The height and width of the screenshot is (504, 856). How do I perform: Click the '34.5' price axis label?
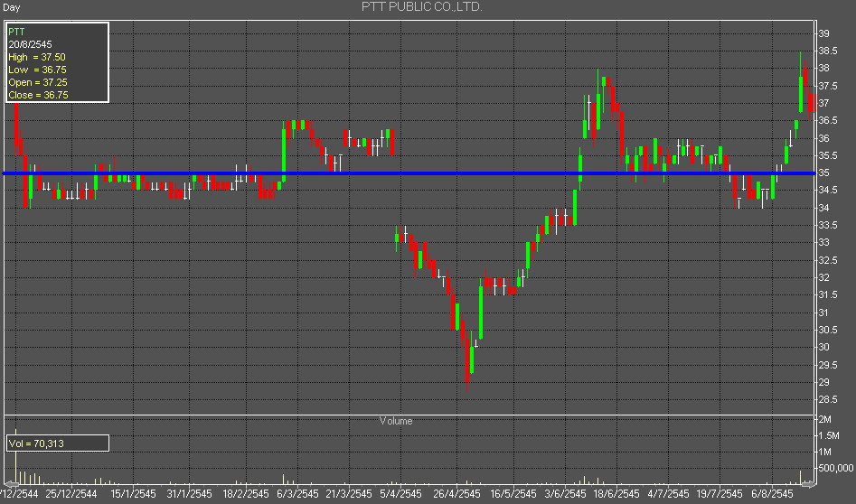828,190
